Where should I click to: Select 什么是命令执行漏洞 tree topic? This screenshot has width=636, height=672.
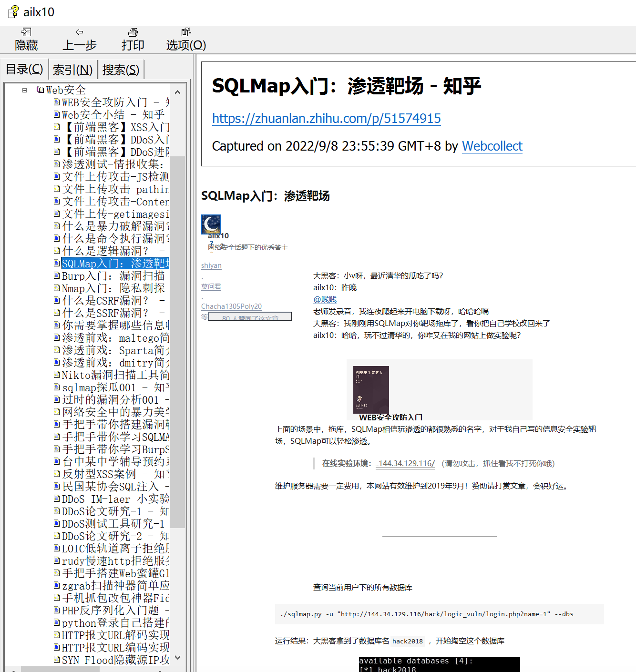pyautogui.click(x=115, y=238)
